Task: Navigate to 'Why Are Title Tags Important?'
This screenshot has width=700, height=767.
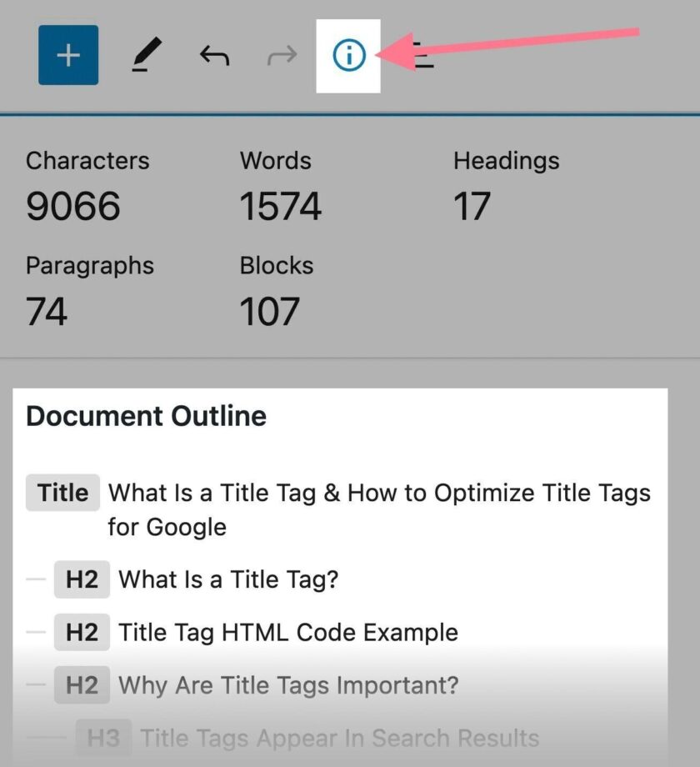Action: pos(288,686)
